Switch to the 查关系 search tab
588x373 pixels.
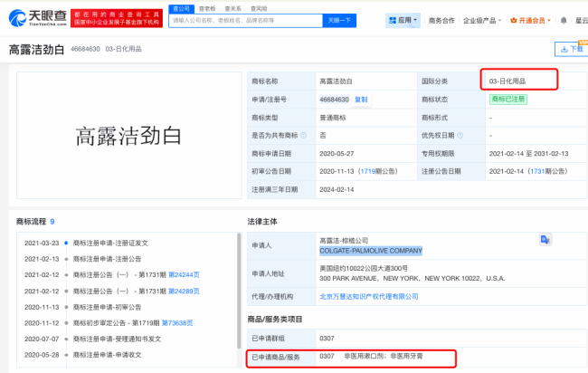coord(232,9)
